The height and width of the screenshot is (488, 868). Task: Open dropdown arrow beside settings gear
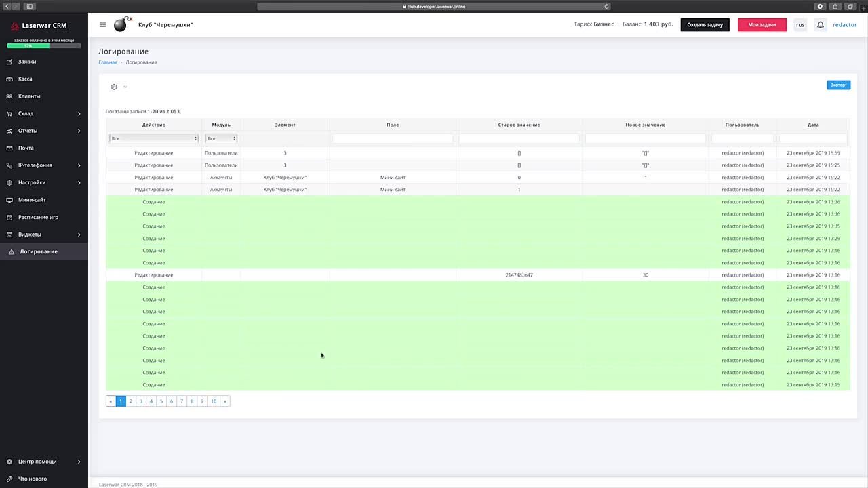(x=125, y=87)
